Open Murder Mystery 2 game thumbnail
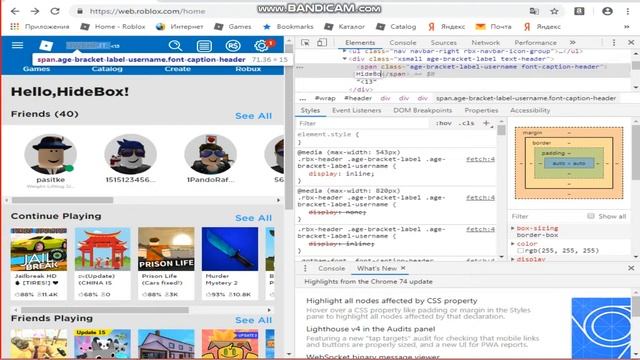640x360 pixels. (230, 249)
